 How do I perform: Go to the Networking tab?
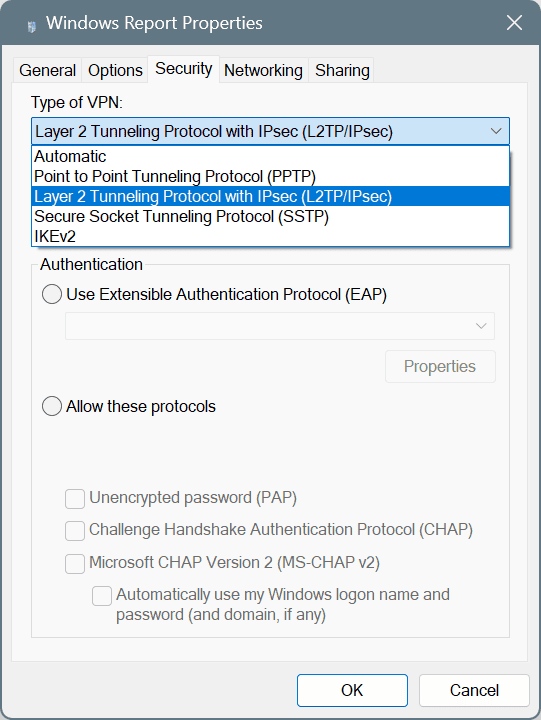pos(263,70)
